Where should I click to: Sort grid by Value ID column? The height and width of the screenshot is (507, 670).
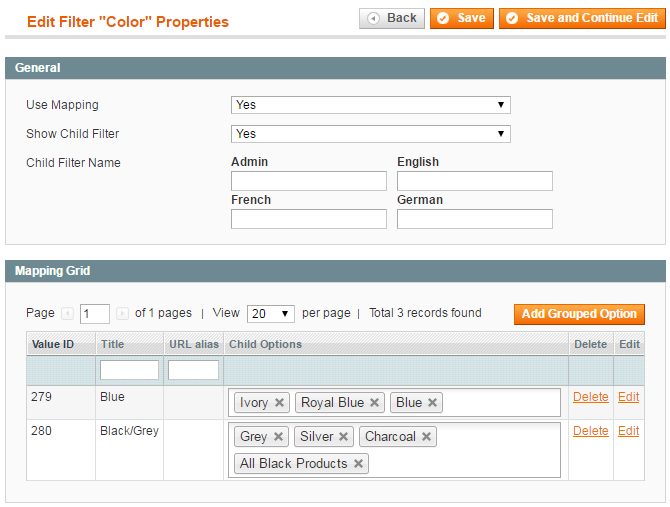pyautogui.click(x=53, y=344)
